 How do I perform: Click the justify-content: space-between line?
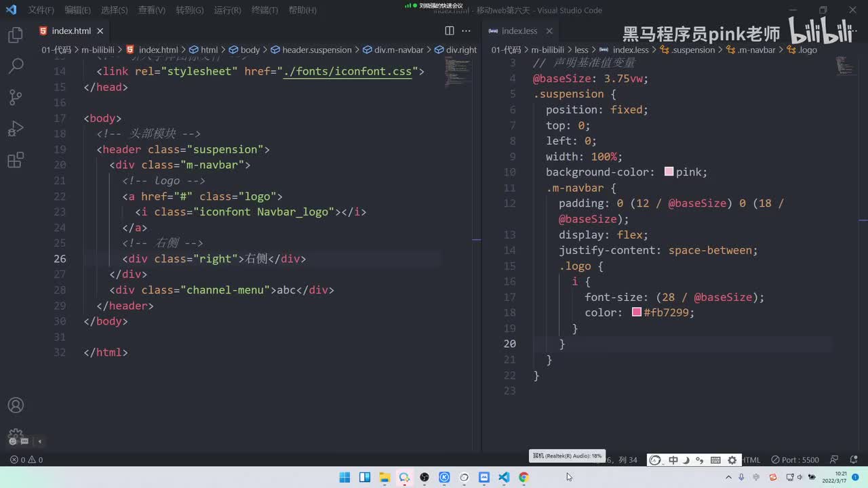pos(658,250)
